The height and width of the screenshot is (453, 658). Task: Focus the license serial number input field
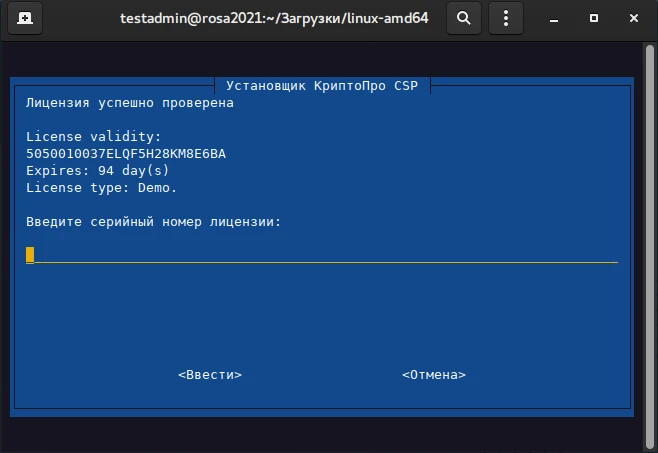(322, 255)
